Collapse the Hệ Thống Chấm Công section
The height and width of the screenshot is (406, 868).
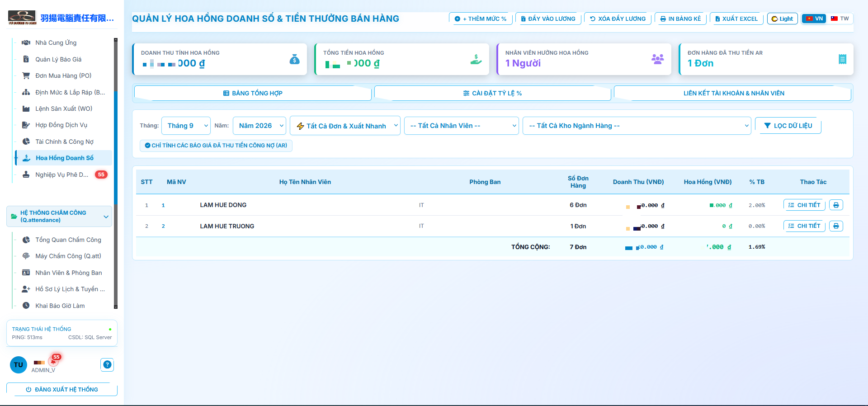(59, 217)
